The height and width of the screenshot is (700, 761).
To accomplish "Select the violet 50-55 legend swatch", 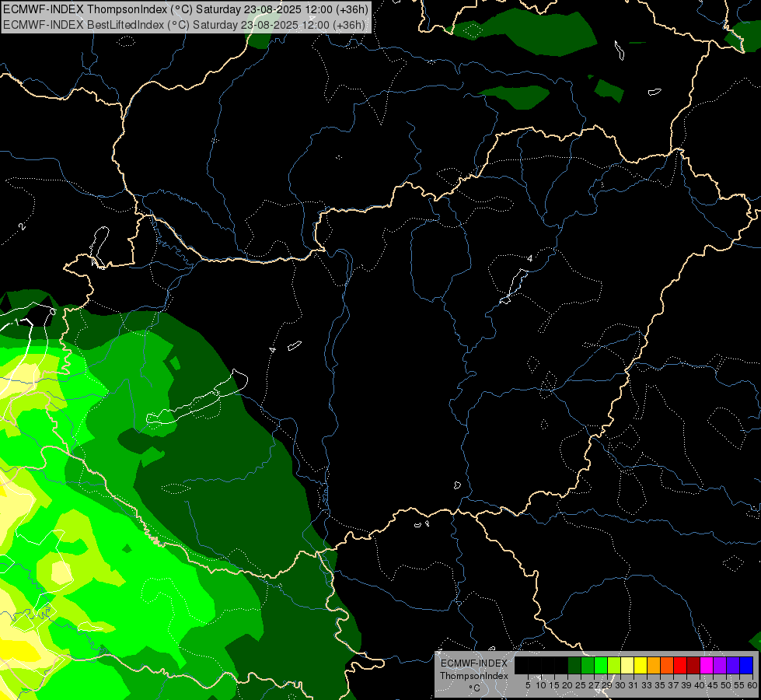I will click(x=733, y=665).
